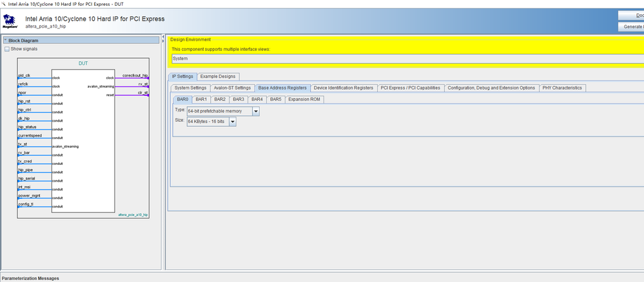This screenshot has height=282, width=644.
Task: Open the PHY Characteristics tab
Action: coord(562,88)
